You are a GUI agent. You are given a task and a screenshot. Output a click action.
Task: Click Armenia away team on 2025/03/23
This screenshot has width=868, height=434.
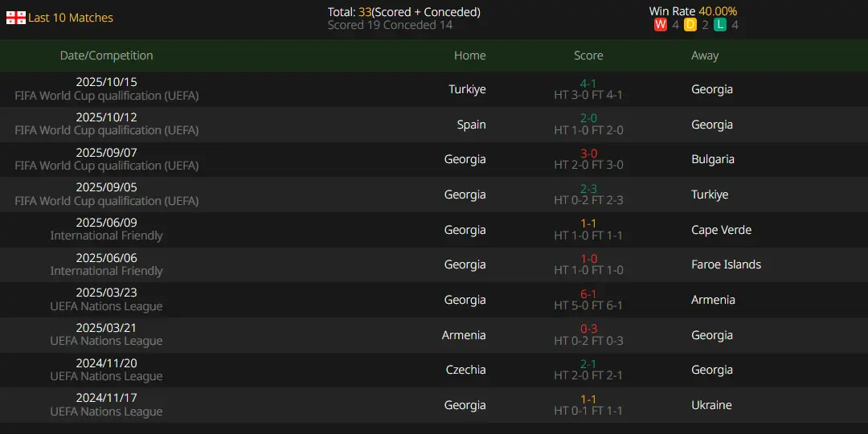(x=713, y=300)
